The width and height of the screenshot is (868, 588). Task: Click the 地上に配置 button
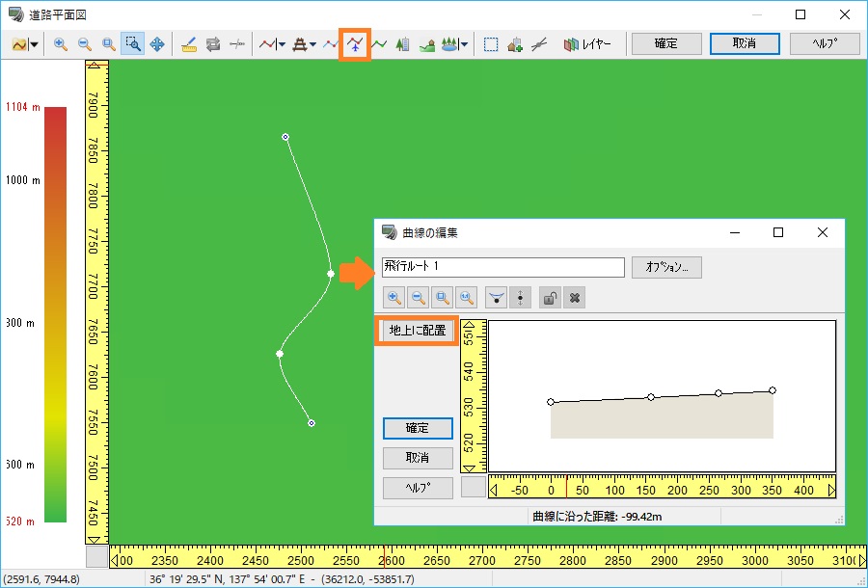tap(418, 331)
